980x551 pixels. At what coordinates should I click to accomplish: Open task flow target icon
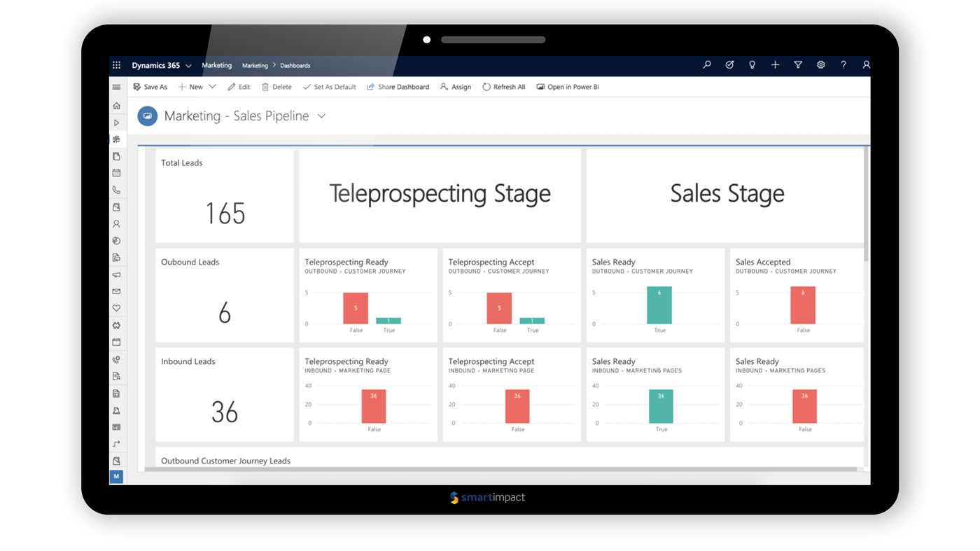pyautogui.click(x=729, y=64)
